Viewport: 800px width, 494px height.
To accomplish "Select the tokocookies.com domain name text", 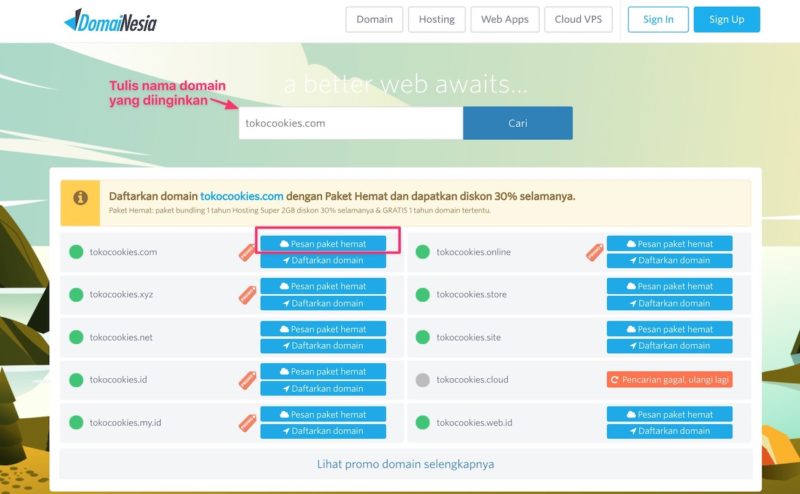I will [x=123, y=252].
